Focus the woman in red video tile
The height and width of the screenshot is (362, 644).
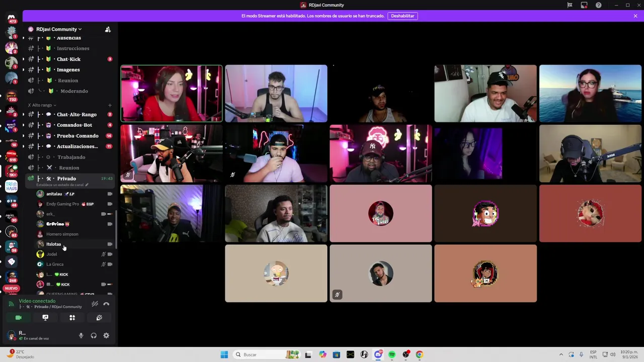[x=171, y=94]
